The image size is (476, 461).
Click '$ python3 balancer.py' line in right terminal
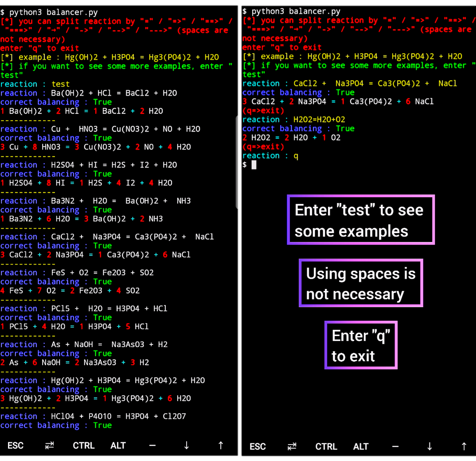pyautogui.click(x=292, y=12)
